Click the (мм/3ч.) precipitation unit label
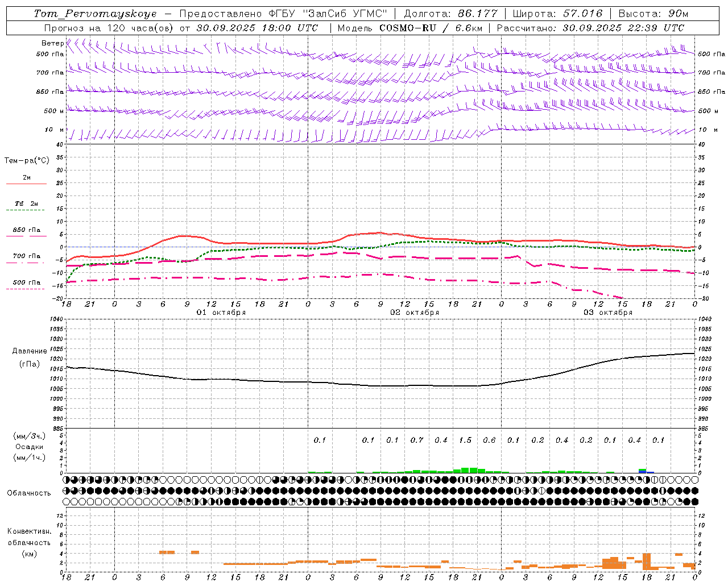 pyautogui.click(x=30, y=436)
